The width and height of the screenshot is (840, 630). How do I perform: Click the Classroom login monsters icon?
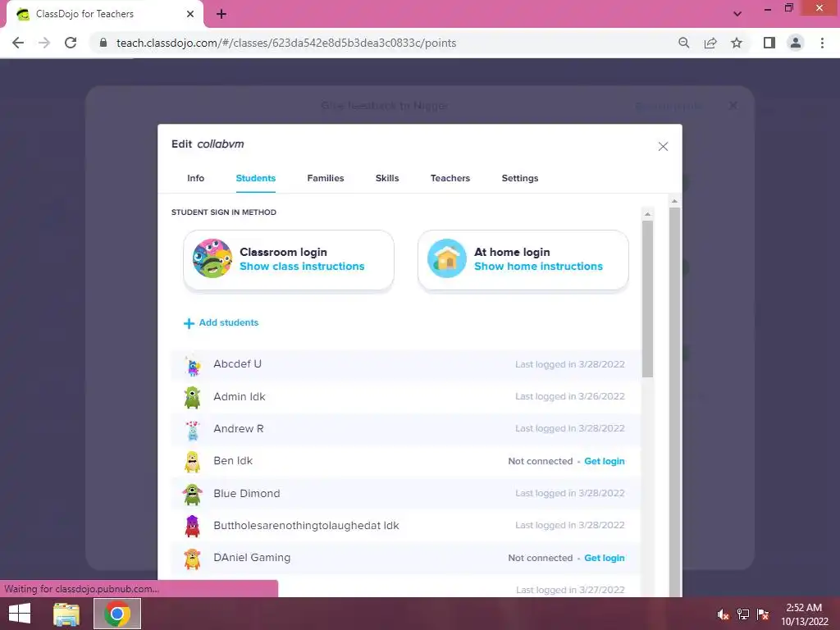point(212,258)
